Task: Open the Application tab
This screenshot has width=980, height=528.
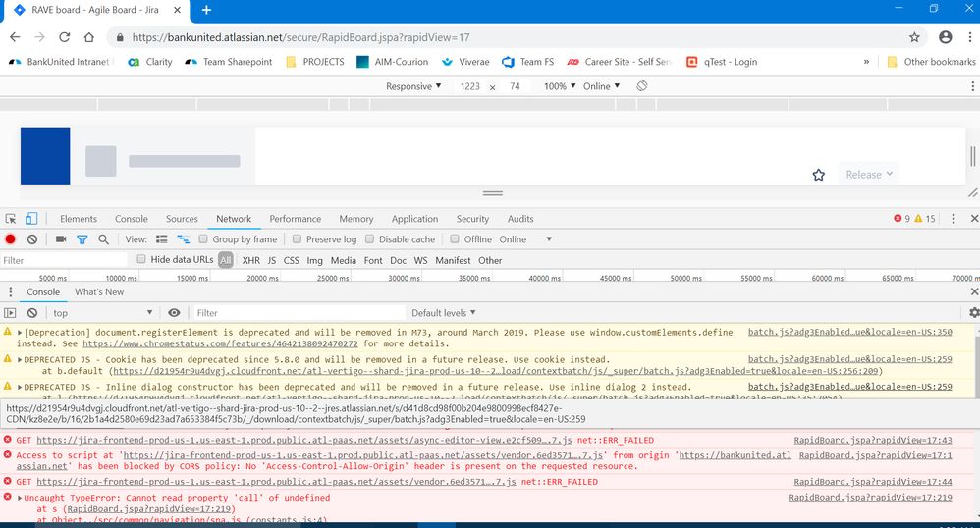Action: (414, 219)
